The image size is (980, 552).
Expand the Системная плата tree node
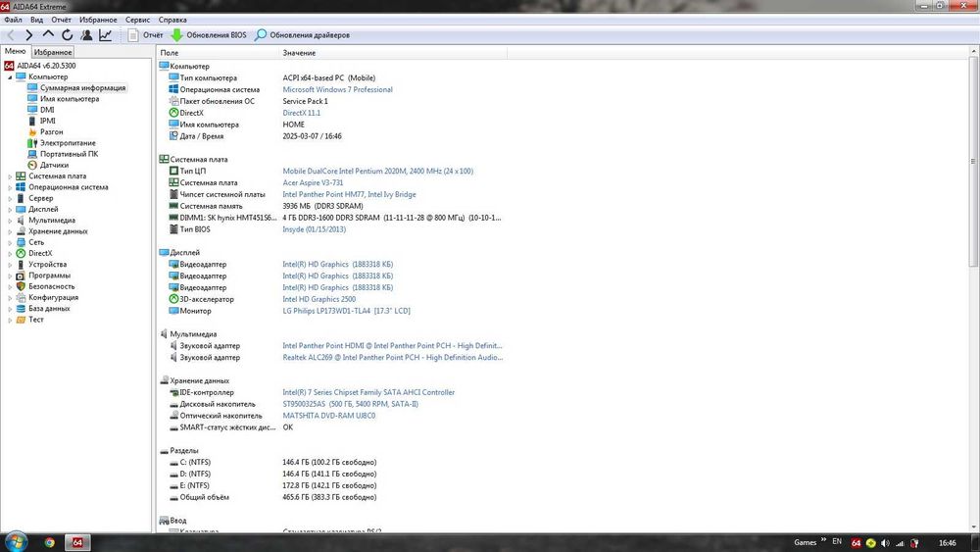10,176
